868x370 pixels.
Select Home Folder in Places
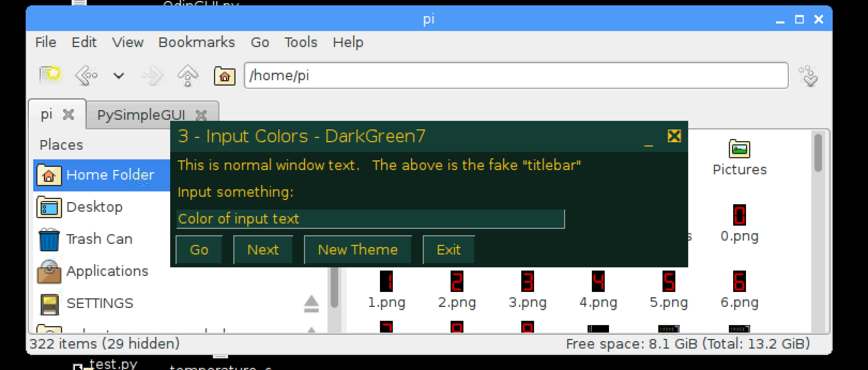click(x=102, y=175)
